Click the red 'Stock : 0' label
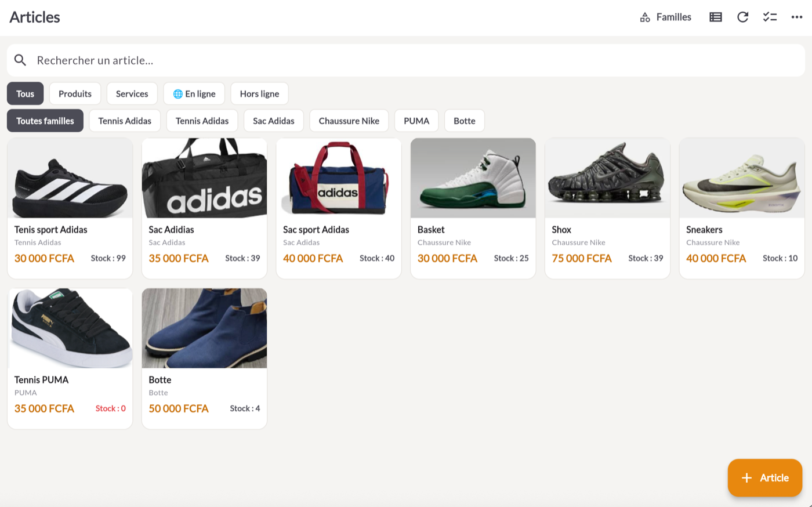The image size is (812, 507). coord(111,409)
